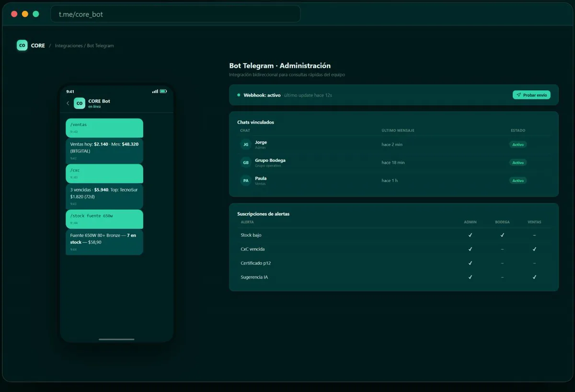Tap the /stock fuente 650w message bubble
The height and width of the screenshot is (392, 575).
(104, 219)
